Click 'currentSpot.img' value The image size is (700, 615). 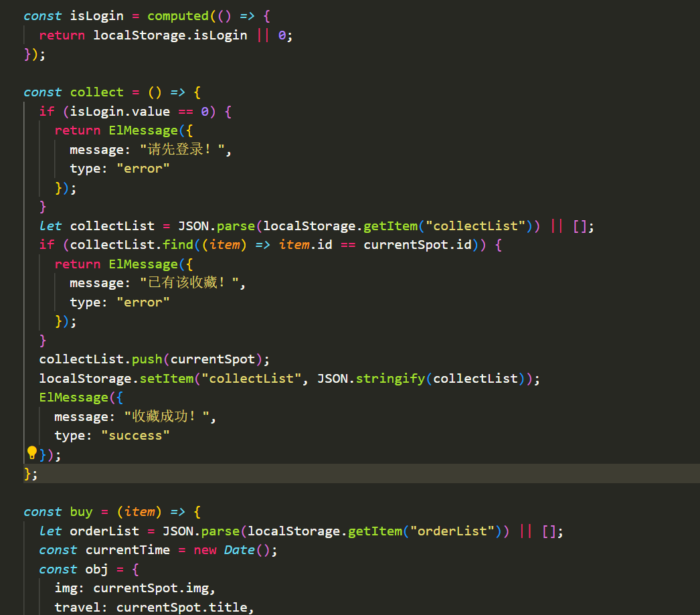coord(151,588)
